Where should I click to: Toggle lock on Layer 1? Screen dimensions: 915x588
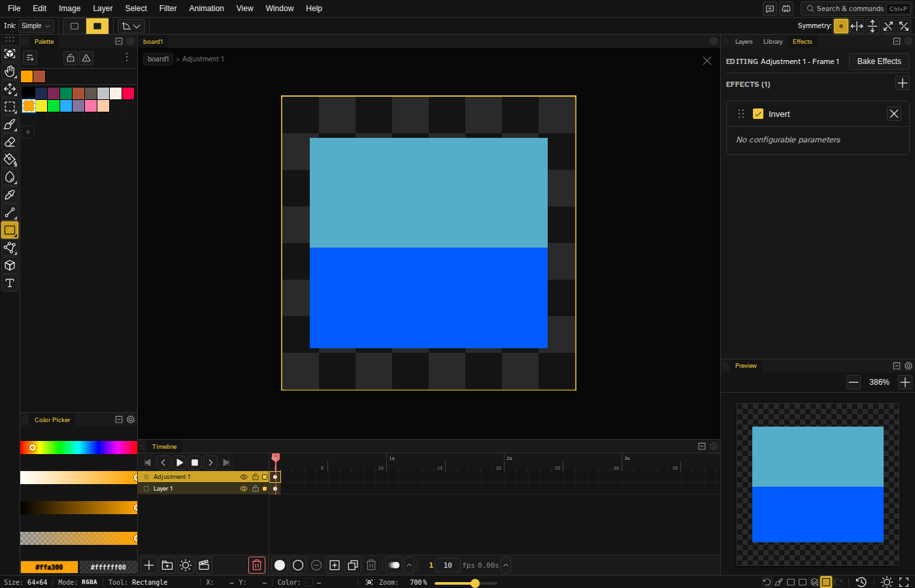tap(256, 489)
